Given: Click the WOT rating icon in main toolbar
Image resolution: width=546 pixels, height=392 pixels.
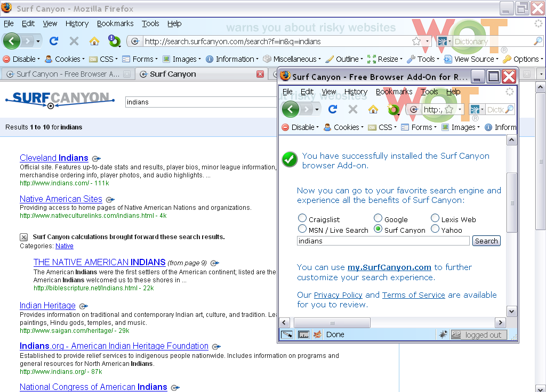Looking at the screenshot, I should tap(114, 41).
